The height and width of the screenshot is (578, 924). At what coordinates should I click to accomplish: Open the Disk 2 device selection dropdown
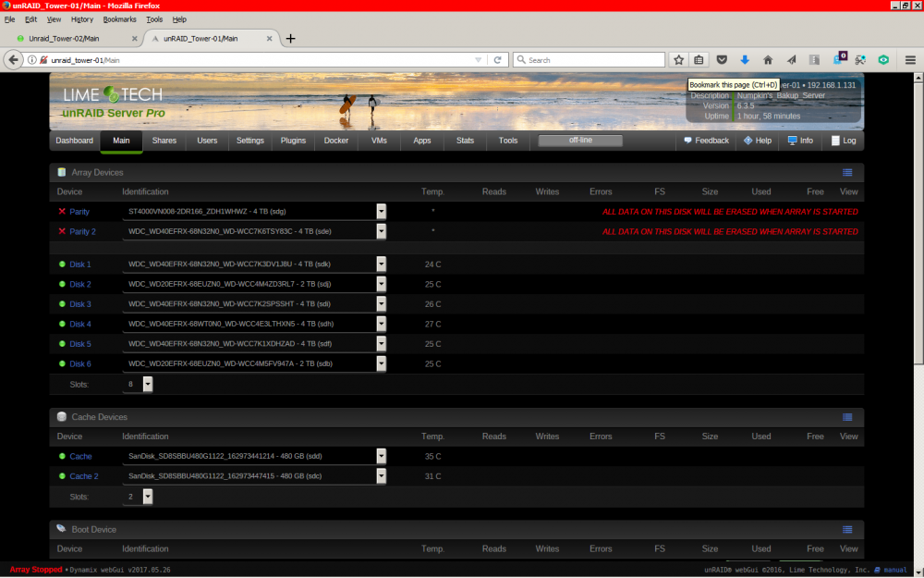coord(382,284)
